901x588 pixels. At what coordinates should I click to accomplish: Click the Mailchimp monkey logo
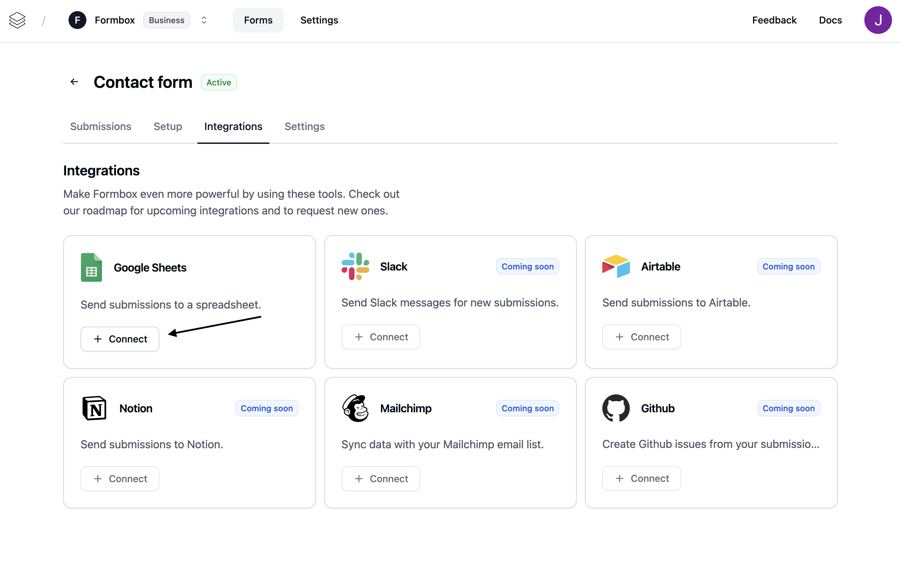coord(355,408)
